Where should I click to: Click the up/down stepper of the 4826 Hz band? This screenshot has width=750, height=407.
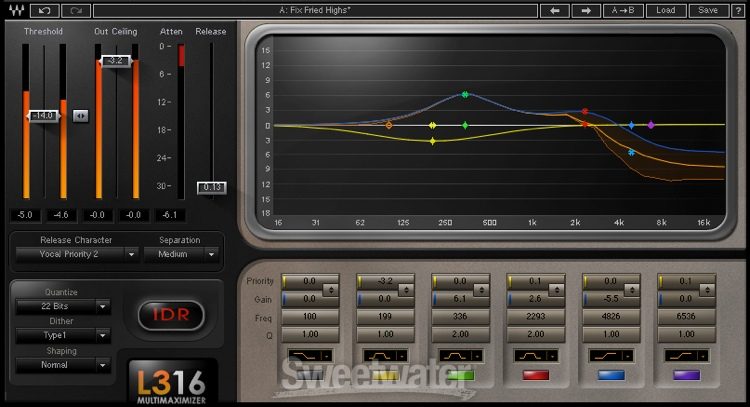pos(632,290)
